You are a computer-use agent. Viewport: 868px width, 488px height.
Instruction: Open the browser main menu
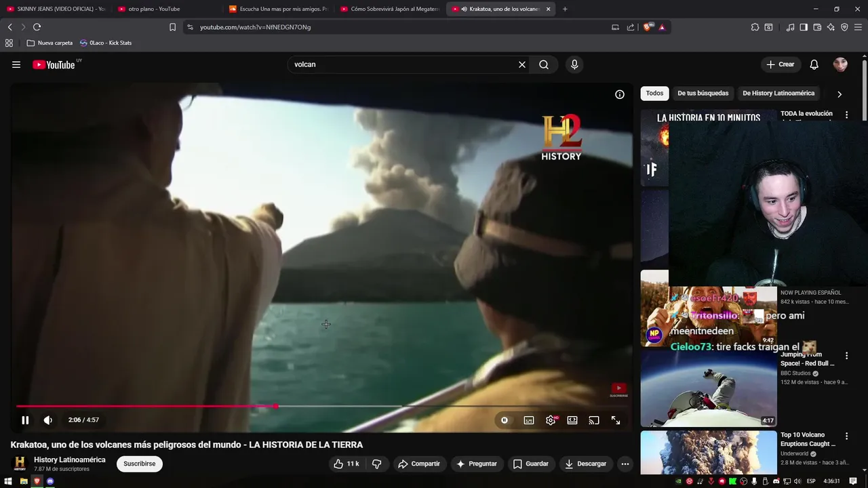click(858, 27)
